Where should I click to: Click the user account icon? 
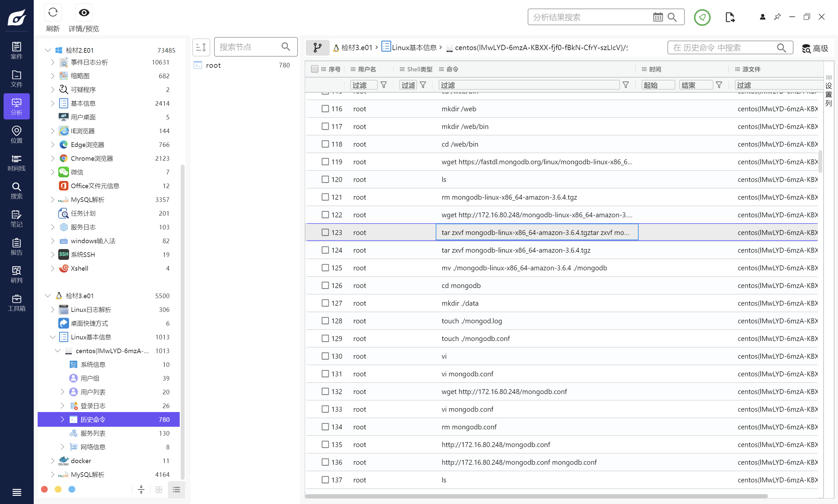point(762,17)
